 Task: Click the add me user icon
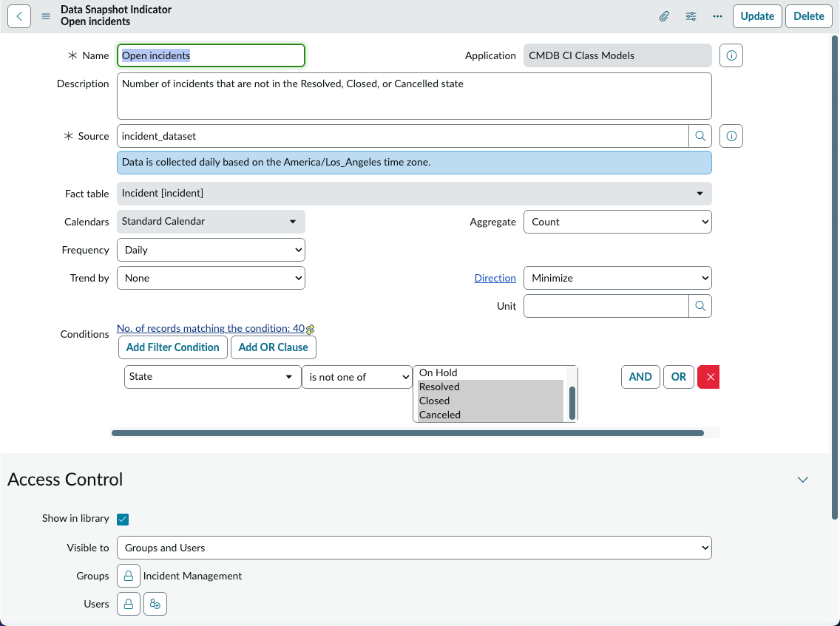[155, 604]
